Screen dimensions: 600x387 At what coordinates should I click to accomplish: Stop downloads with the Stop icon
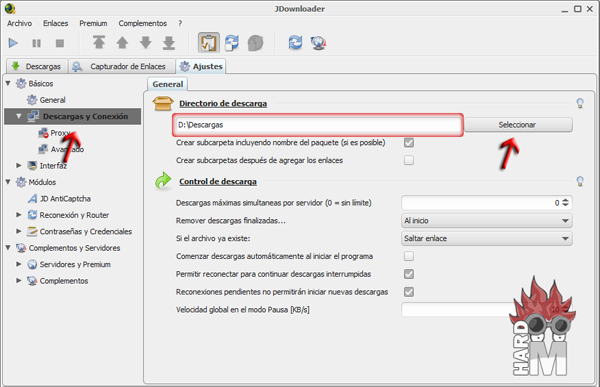60,43
